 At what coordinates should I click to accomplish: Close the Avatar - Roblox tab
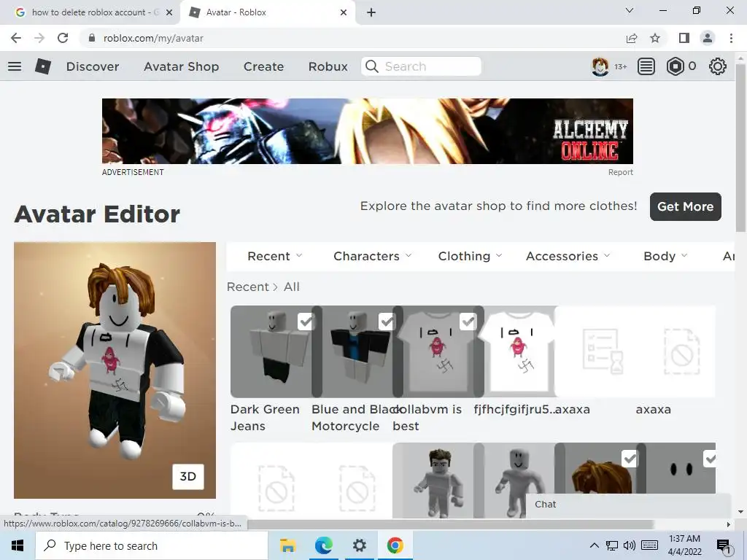pyautogui.click(x=344, y=12)
